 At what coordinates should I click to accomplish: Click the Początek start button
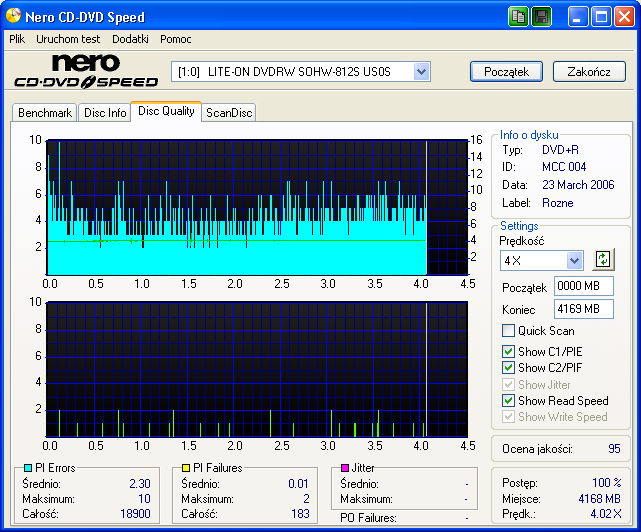click(x=507, y=72)
